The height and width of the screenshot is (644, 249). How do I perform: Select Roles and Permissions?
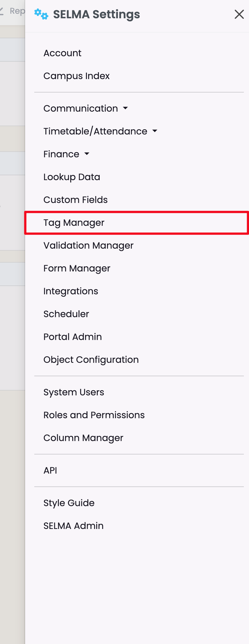(94, 415)
